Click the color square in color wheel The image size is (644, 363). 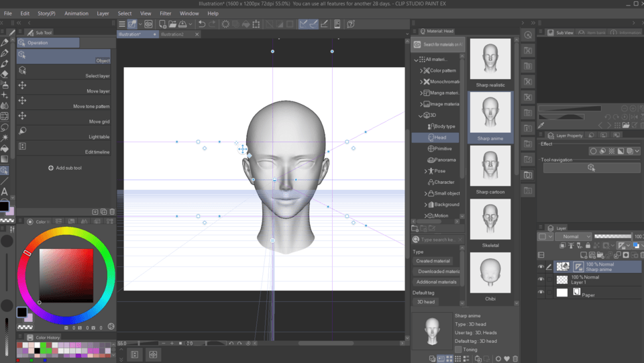[x=66, y=276]
